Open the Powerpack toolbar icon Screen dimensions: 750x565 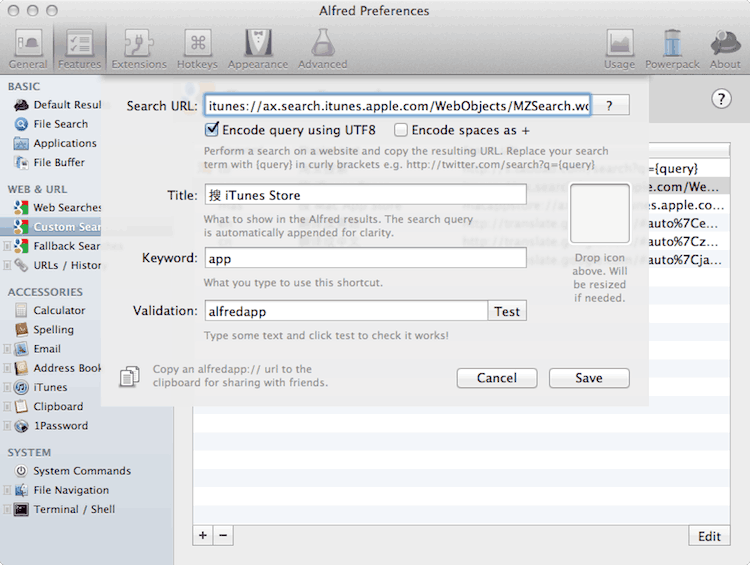point(672,49)
